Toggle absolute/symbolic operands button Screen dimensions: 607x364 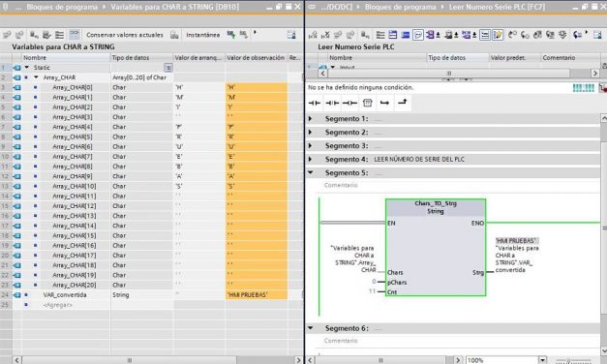(x=432, y=35)
